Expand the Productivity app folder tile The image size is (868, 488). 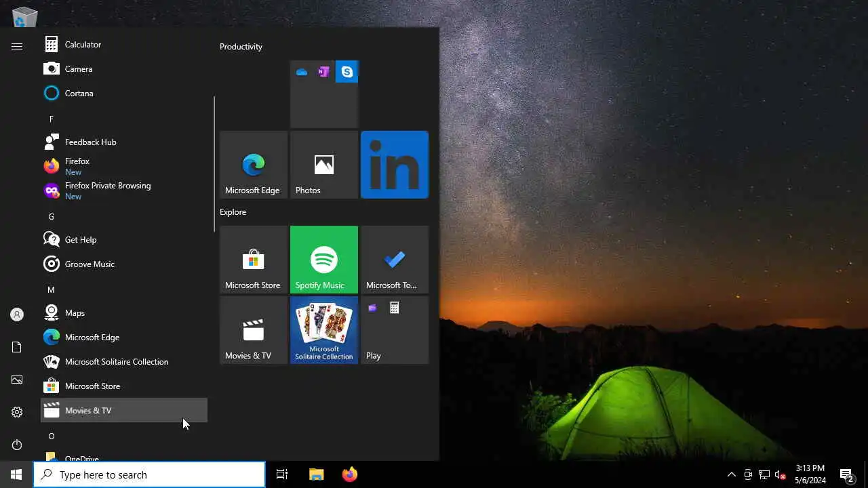(x=324, y=94)
